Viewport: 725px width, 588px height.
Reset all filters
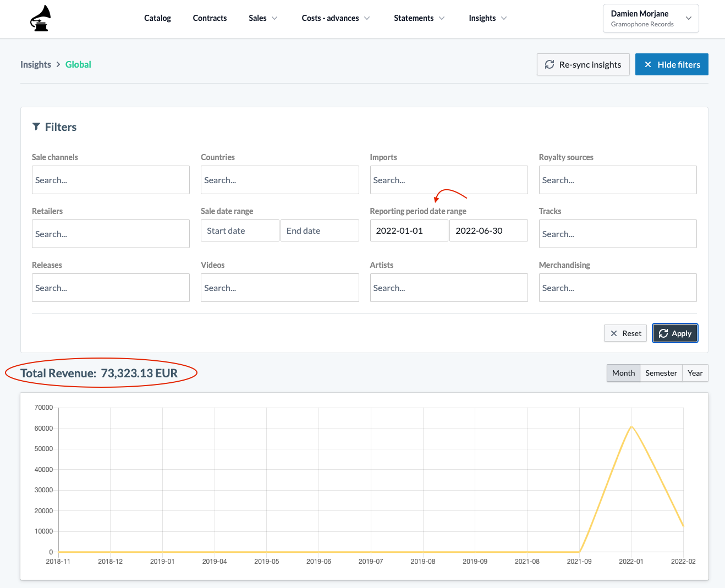(625, 333)
